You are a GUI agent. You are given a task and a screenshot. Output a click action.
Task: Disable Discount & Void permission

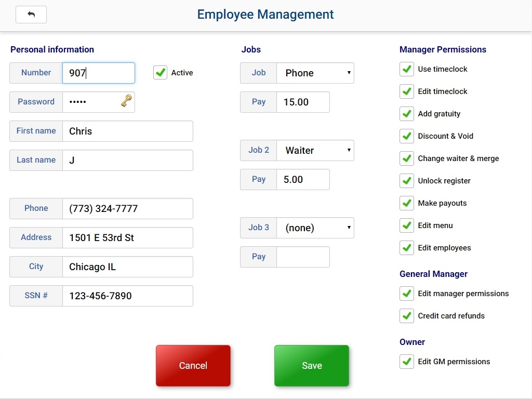click(406, 137)
